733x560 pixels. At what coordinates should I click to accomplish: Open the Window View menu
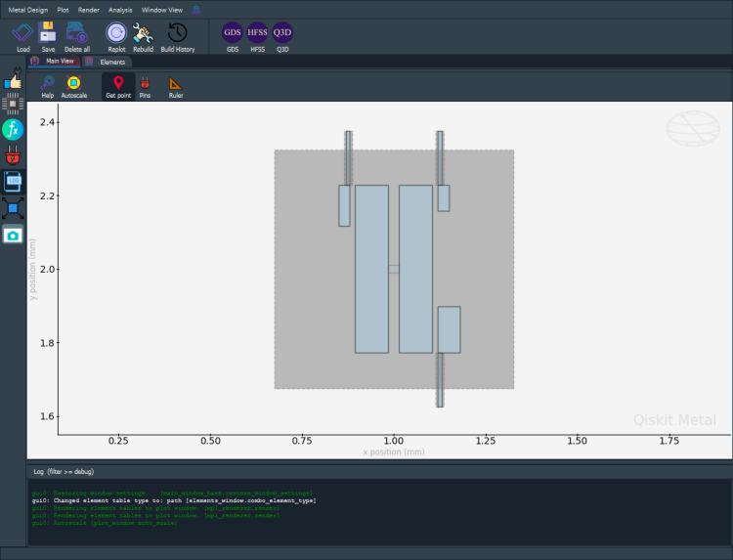(x=162, y=10)
